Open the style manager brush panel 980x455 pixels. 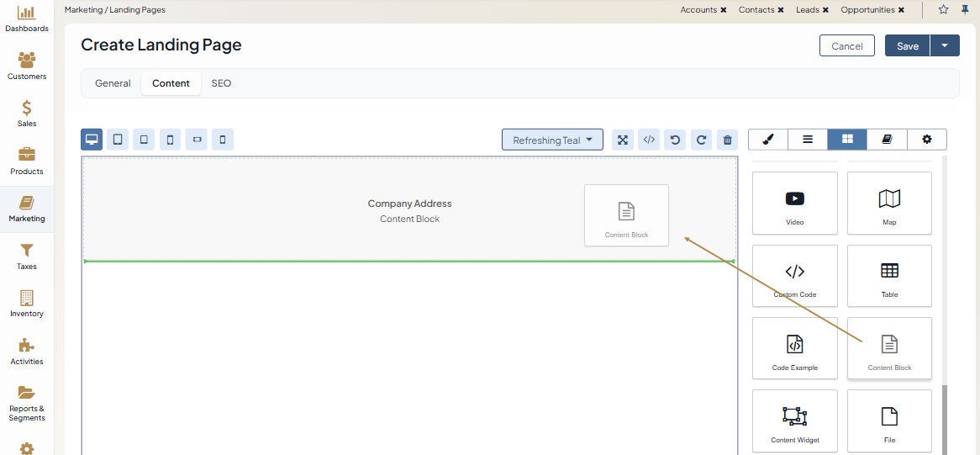pos(768,140)
